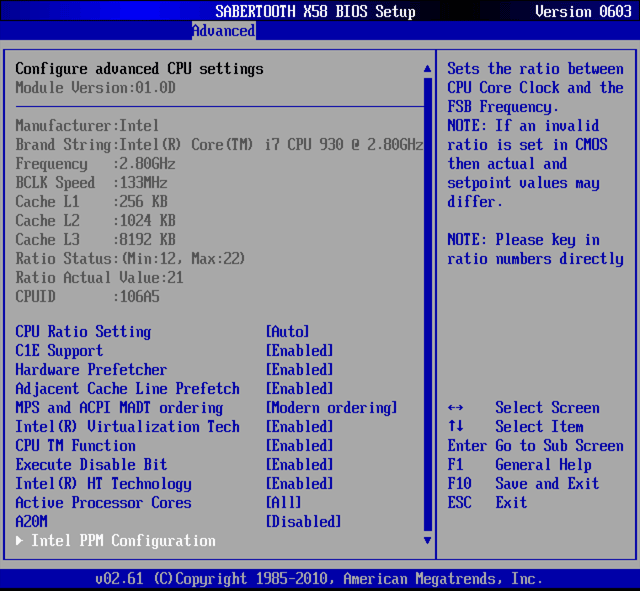The width and height of the screenshot is (640, 591).
Task: Click BCLK Speed :133MHz line
Action: [91, 182]
